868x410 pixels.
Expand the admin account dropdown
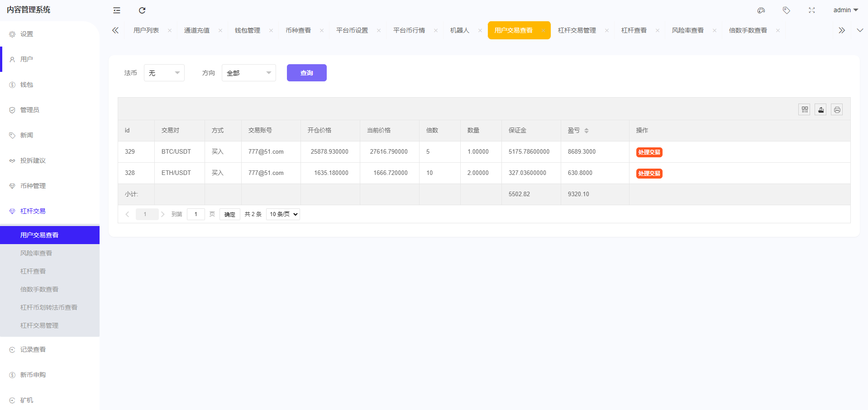(x=844, y=10)
